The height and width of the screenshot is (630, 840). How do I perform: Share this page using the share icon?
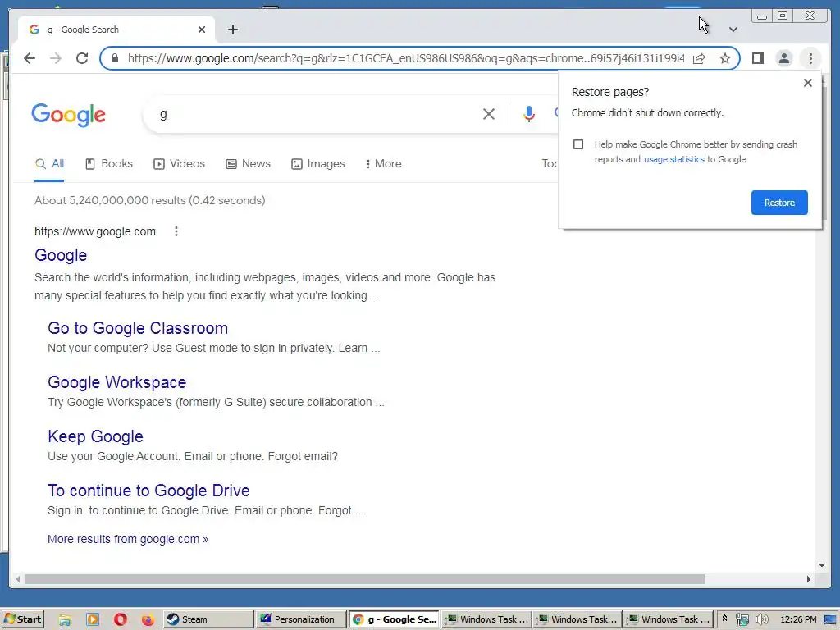tap(699, 58)
